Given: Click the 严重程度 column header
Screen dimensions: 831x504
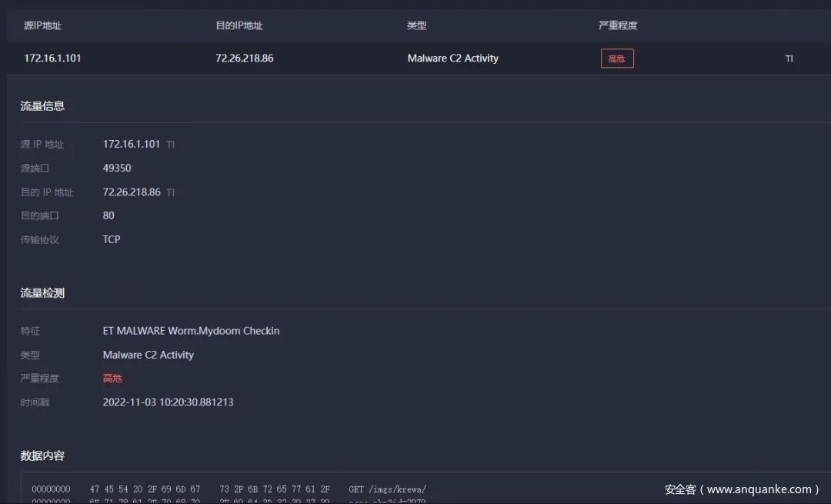Looking at the screenshot, I should pos(617,25).
